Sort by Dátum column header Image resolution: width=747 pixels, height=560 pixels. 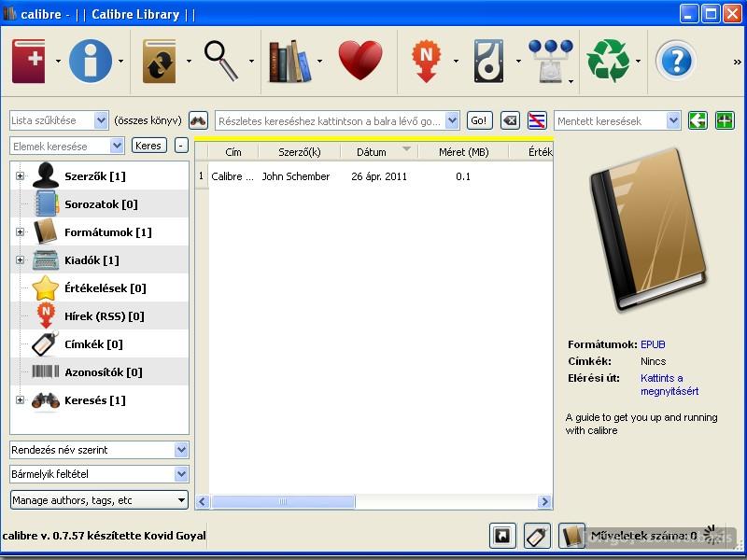click(x=379, y=152)
